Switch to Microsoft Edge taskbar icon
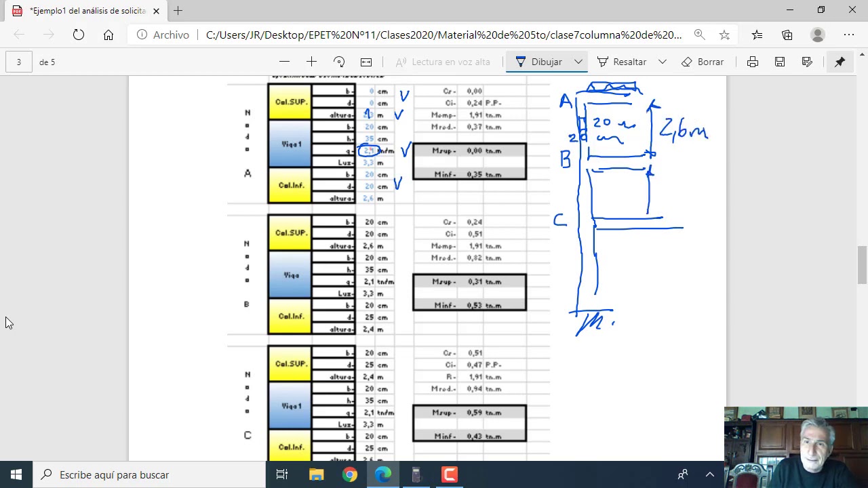 [383, 474]
